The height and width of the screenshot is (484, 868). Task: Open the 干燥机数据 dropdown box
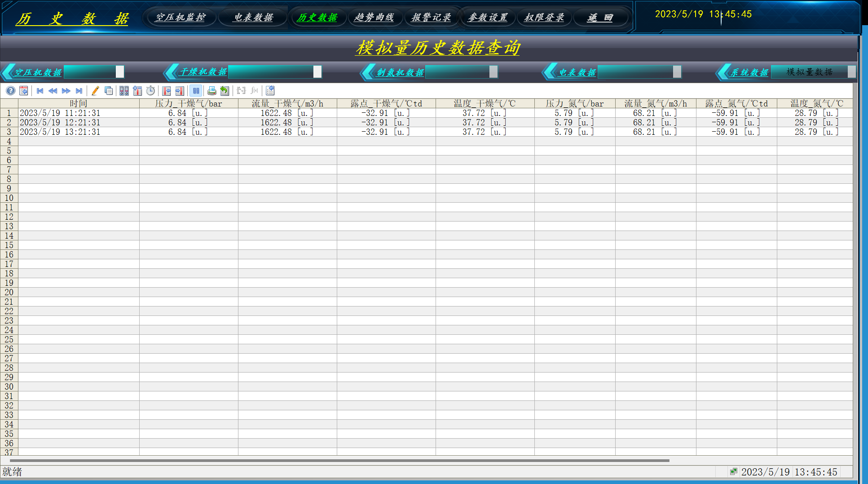275,72
